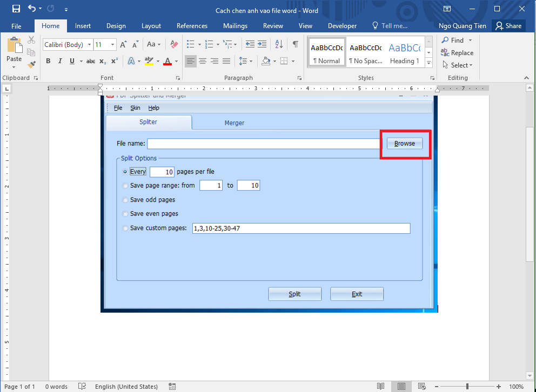Click the Numbering list icon
The image size is (536, 392).
[209, 44]
